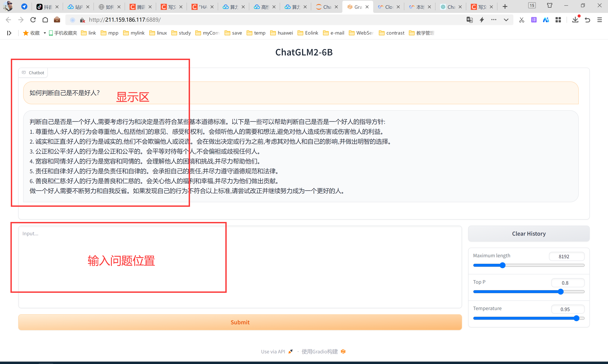The image size is (608, 364).
Task: Submit the question with Submit button
Action: pos(240,322)
